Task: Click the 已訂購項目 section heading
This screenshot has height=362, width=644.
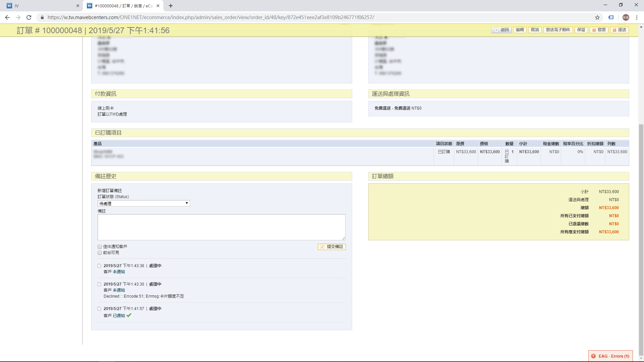Action: 108,133
